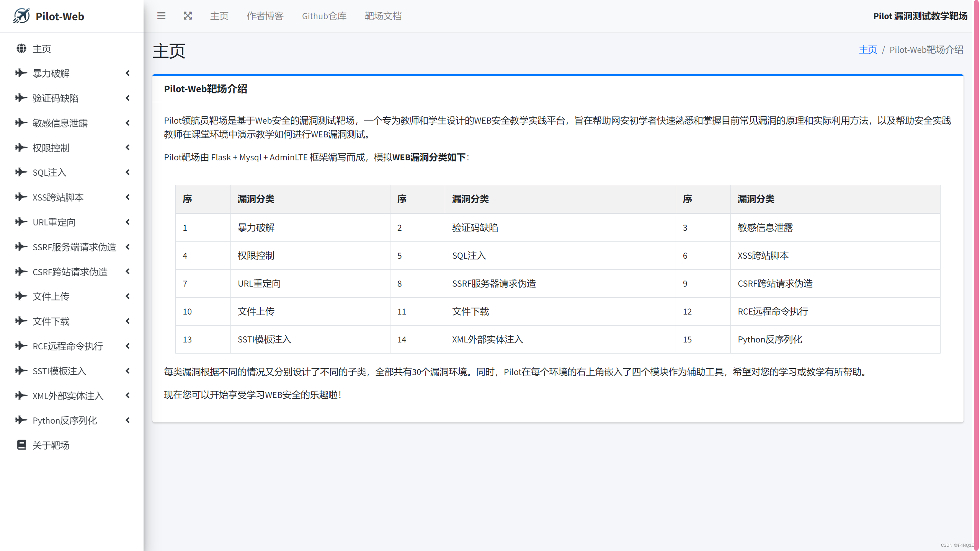This screenshot has width=980, height=551.
Task: Open Github仓库 in the top navbar
Action: click(x=324, y=16)
